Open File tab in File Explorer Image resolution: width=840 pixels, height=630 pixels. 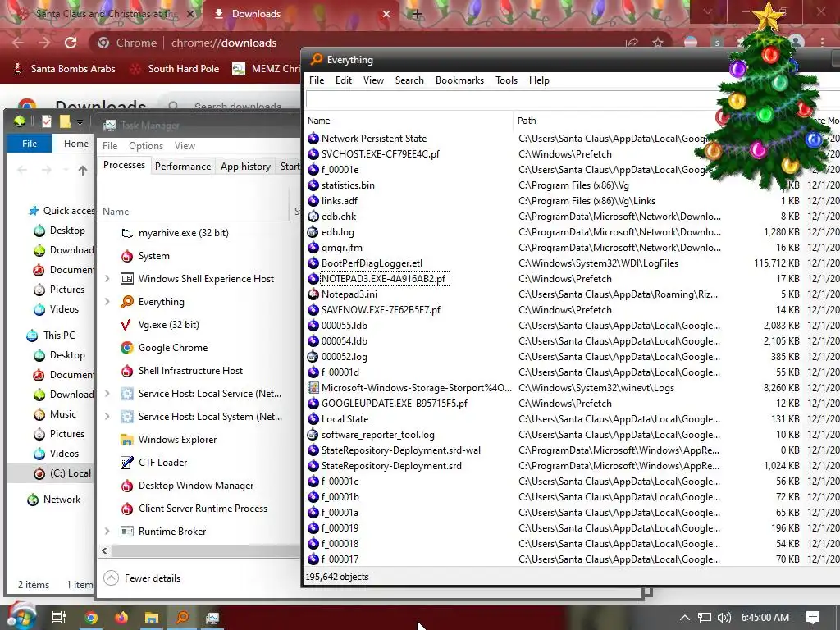[x=30, y=144]
